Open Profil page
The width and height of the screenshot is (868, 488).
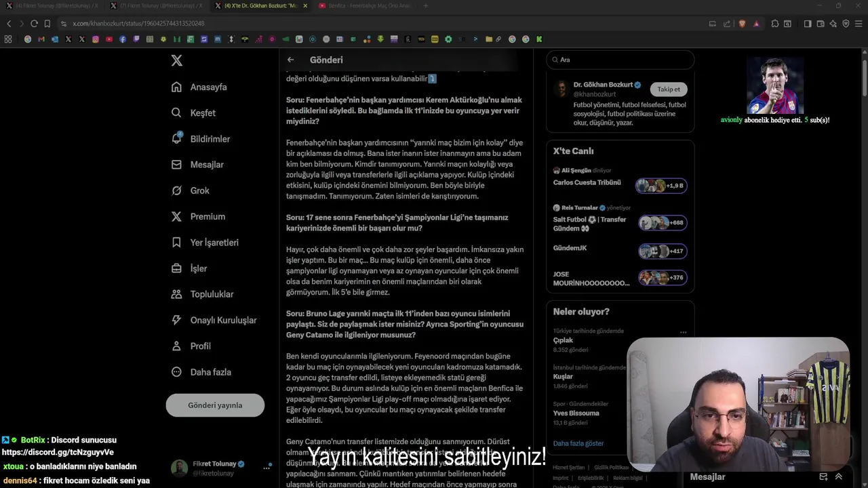[x=191, y=346]
